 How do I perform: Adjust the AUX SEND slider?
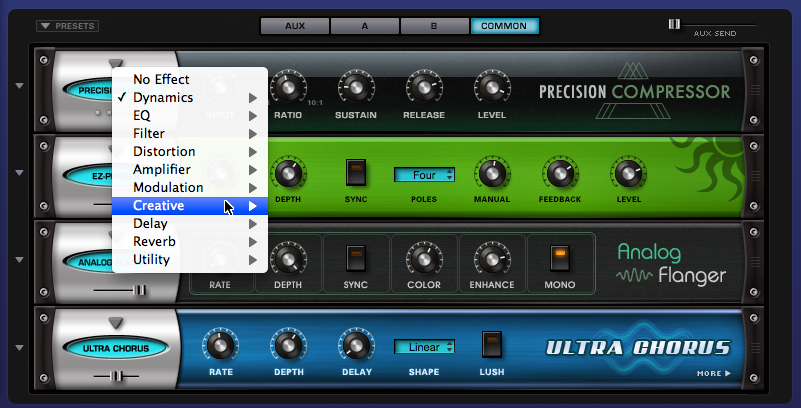pyautogui.click(x=674, y=24)
